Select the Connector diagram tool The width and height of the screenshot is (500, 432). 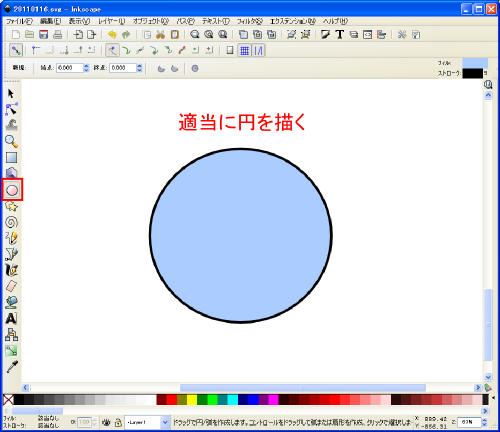pyautogui.click(x=11, y=334)
